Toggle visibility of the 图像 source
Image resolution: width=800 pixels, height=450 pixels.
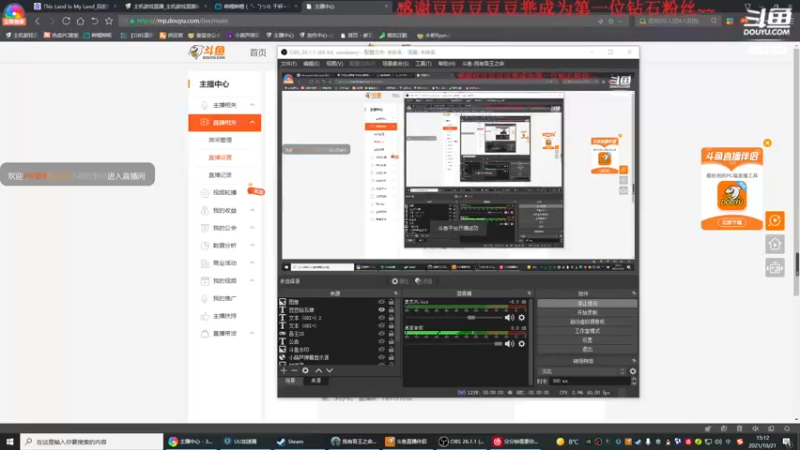click(x=381, y=302)
